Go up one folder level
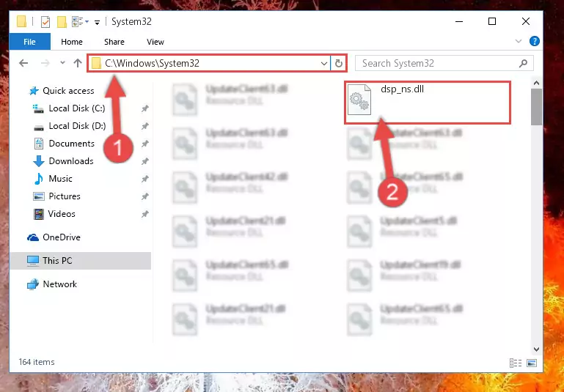564x392 pixels. [x=78, y=63]
